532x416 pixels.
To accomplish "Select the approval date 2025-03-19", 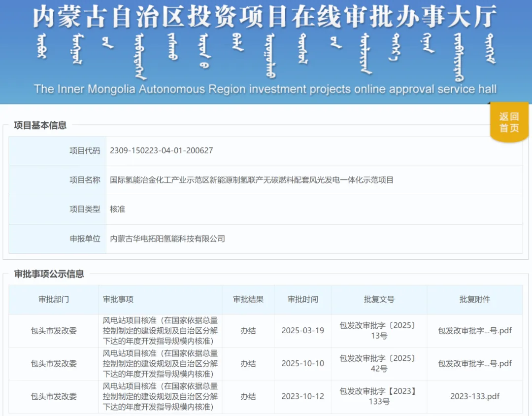I will (302, 331).
